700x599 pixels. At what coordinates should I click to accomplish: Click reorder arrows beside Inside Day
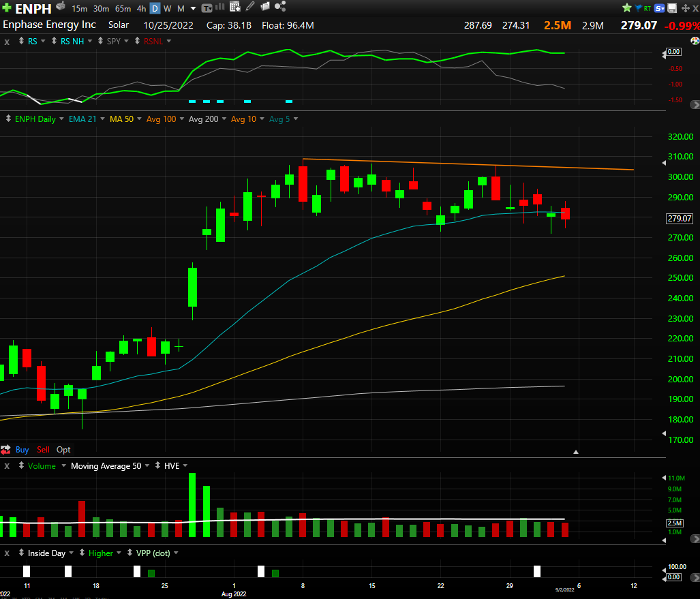[x=21, y=553]
